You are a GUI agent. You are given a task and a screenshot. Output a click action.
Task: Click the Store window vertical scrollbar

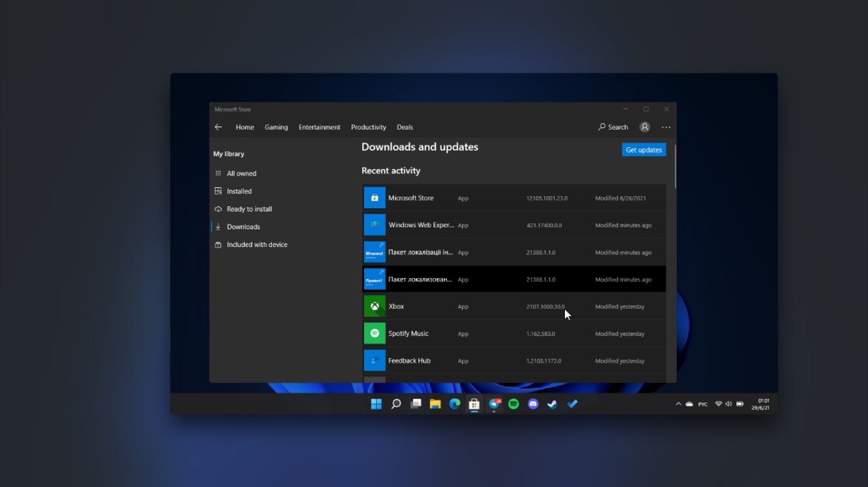pyautogui.click(x=675, y=166)
